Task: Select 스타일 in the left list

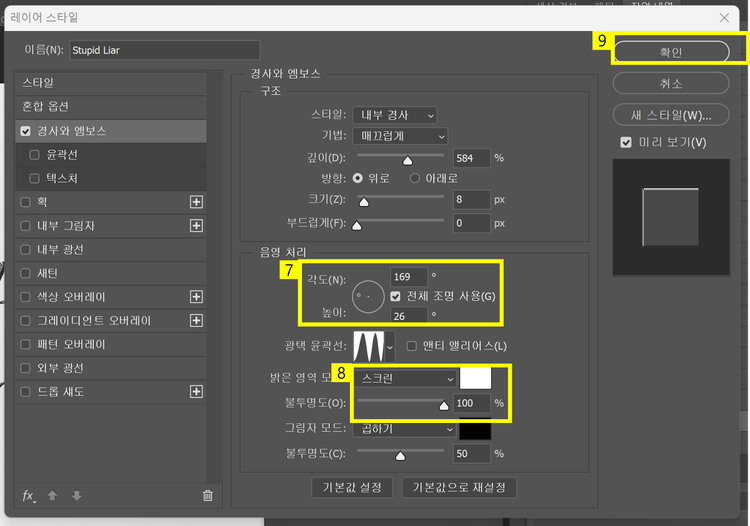Action: point(111,83)
